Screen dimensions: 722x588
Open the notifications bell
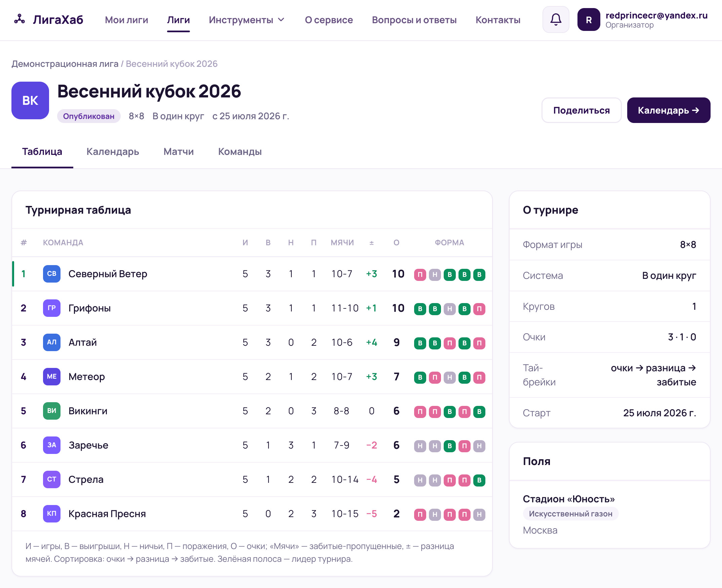pyautogui.click(x=556, y=19)
